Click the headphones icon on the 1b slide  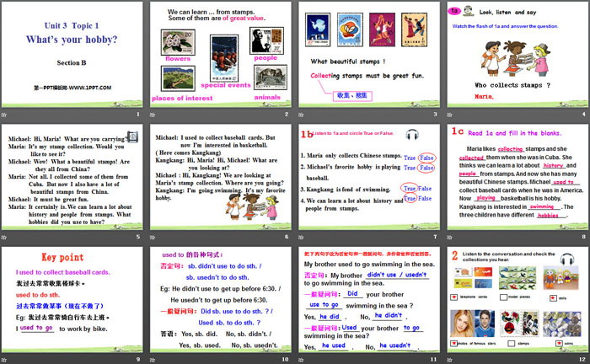point(412,135)
